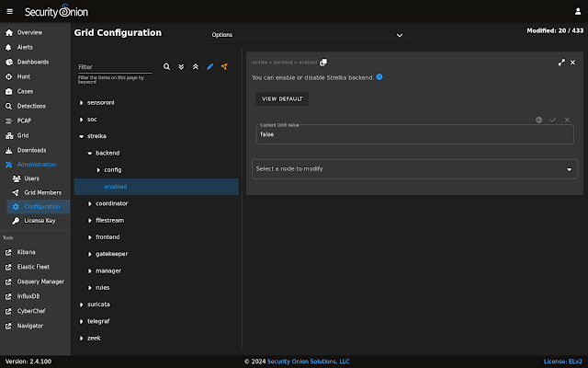Open Dashboards from the sidebar
The height and width of the screenshot is (368, 588).
click(x=35, y=62)
